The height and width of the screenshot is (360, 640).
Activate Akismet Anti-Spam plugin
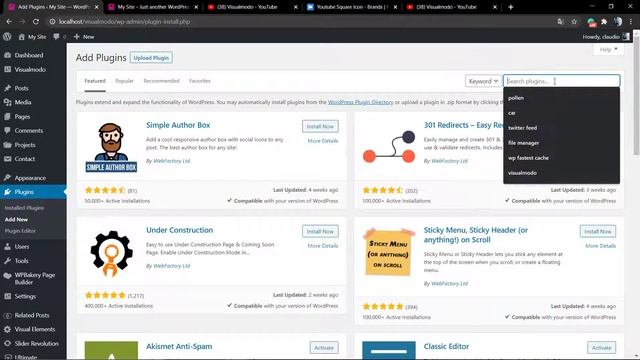324,348
